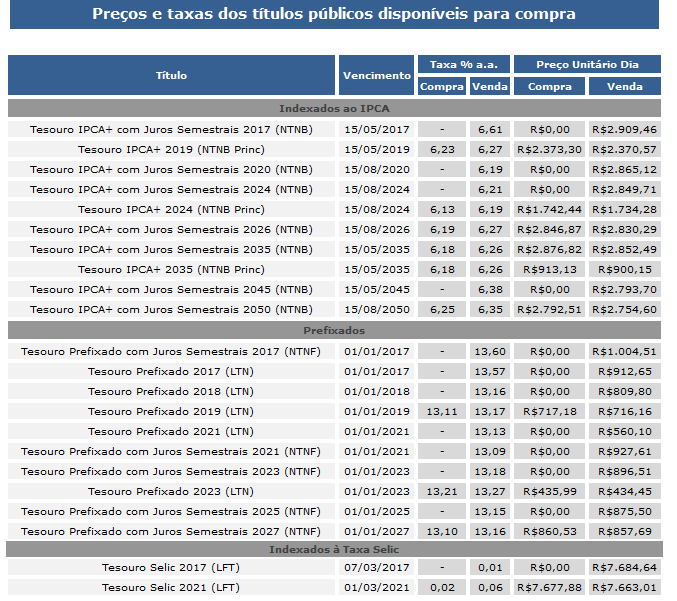This screenshot has width=677, height=601.
Task: Click the 15/08/2050 maturity date
Action: pos(376,309)
